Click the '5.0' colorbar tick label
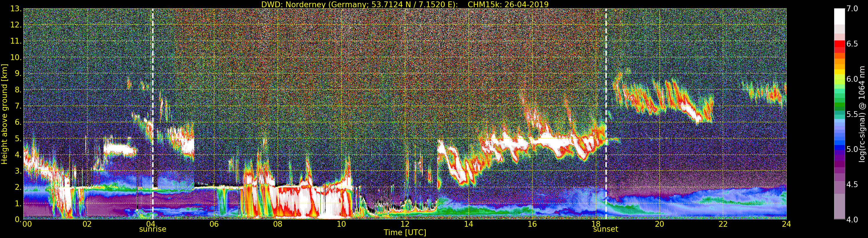 pos(852,149)
